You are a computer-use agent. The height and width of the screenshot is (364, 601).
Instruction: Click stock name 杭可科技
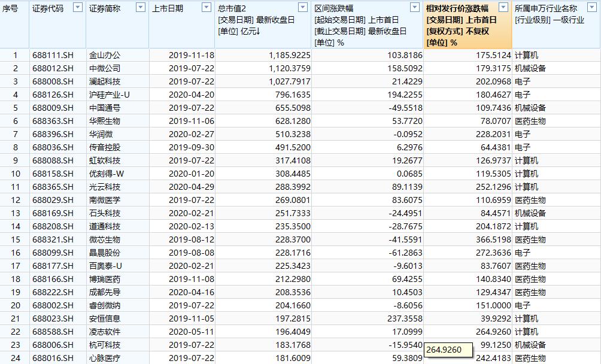[105, 345]
